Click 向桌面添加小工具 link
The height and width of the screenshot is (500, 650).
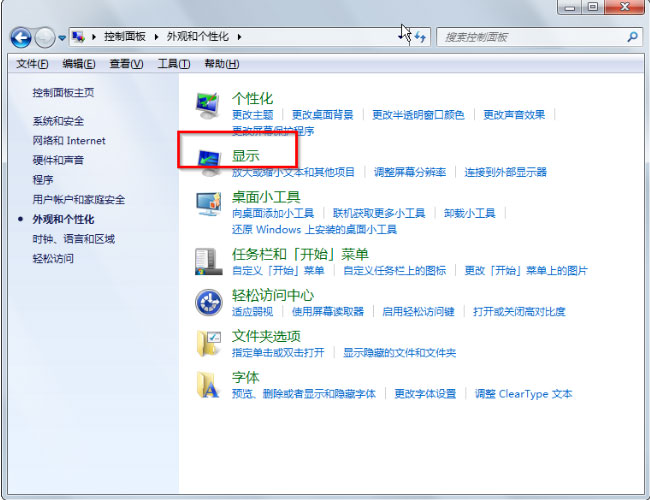[273, 213]
